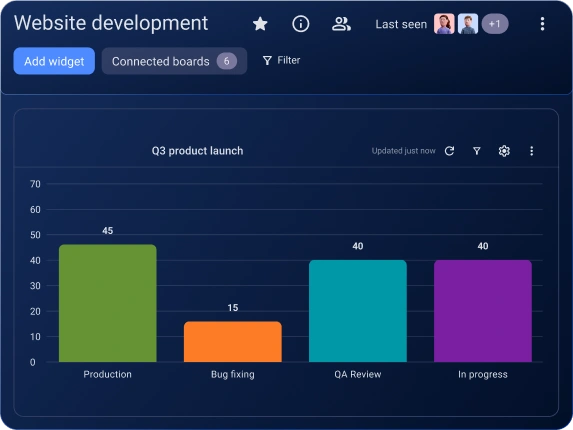Click the Q3 product launch title
573x430 pixels.
[x=197, y=151]
